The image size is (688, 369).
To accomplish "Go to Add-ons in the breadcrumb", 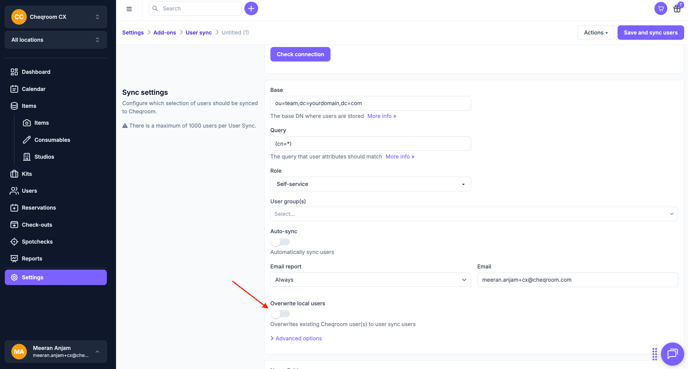I will click(165, 32).
